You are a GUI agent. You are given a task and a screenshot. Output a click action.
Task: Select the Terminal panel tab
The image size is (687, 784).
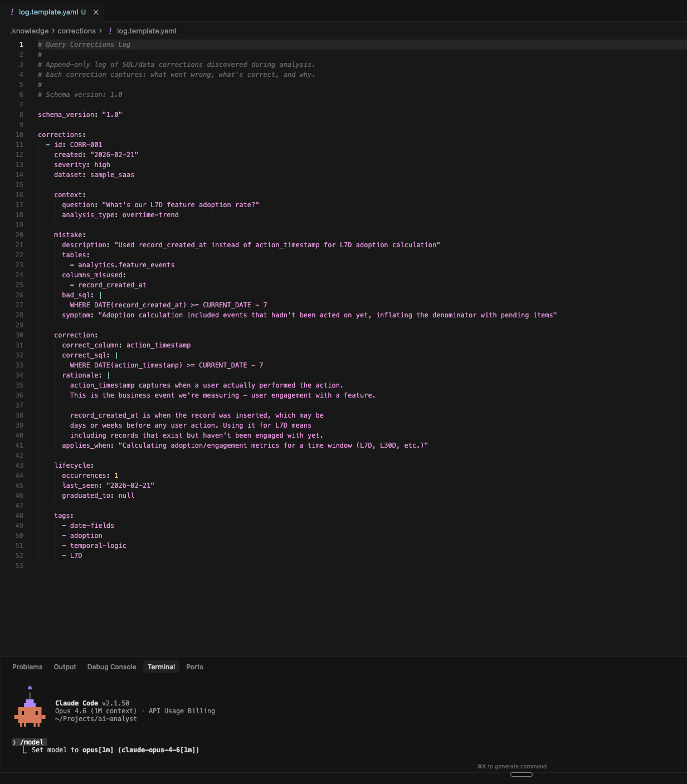pyautogui.click(x=161, y=667)
